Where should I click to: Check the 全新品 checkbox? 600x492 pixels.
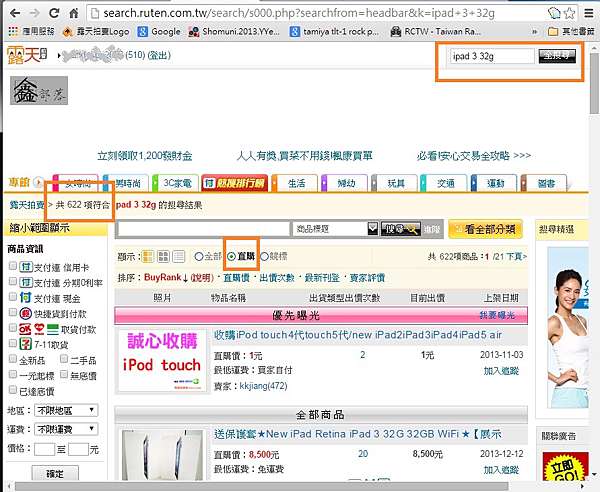[13, 359]
